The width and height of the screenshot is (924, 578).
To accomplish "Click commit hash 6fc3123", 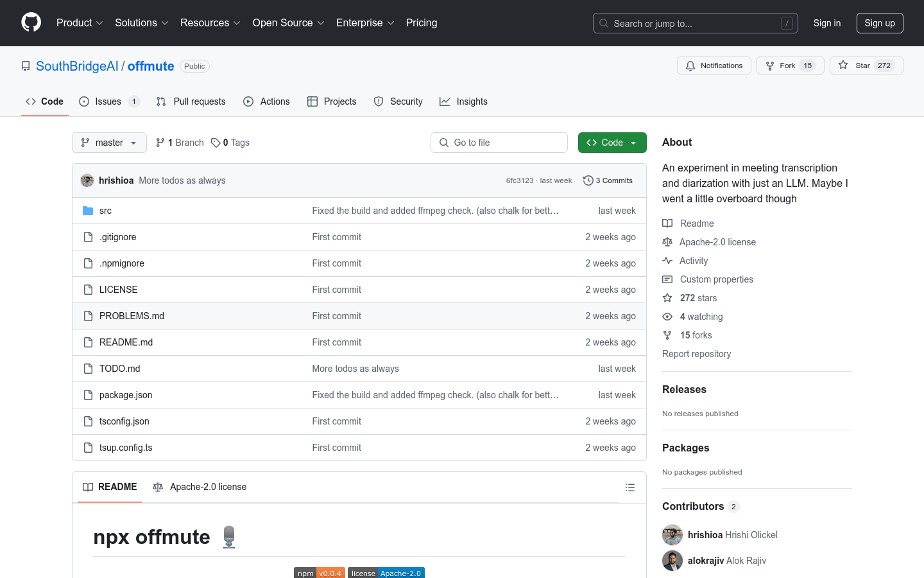I will (x=520, y=180).
